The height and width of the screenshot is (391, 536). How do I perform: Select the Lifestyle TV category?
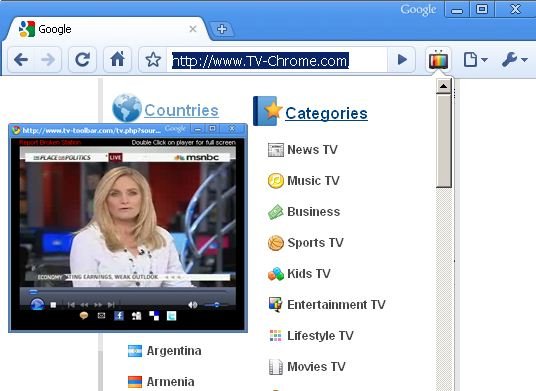coord(320,336)
